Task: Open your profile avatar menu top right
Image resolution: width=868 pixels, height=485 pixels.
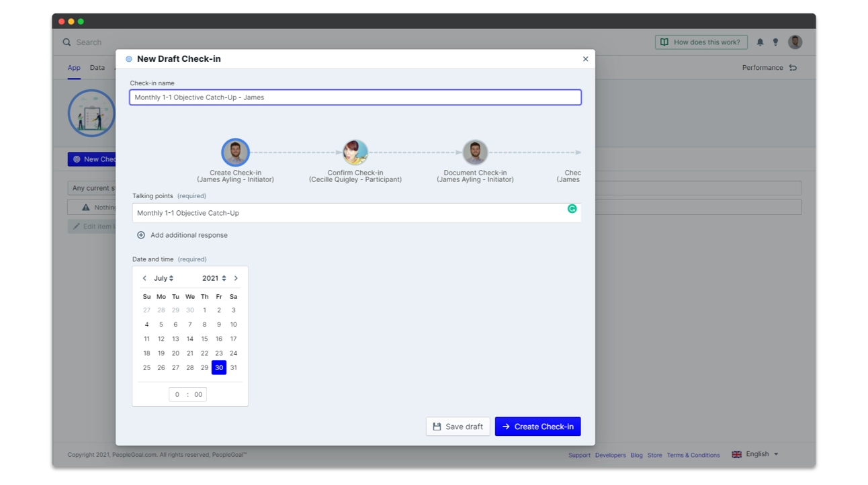Action: pos(795,42)
